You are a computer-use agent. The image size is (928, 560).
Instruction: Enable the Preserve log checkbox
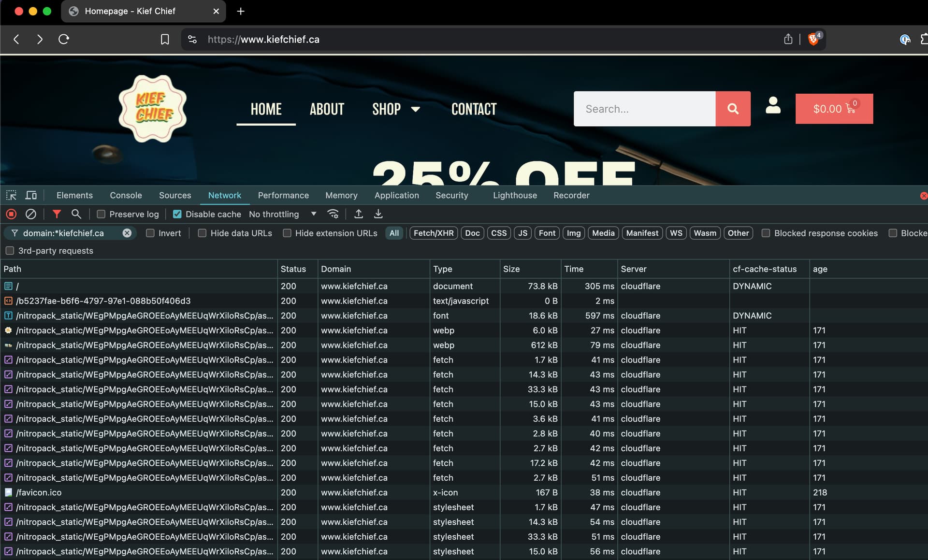point(101,214)
